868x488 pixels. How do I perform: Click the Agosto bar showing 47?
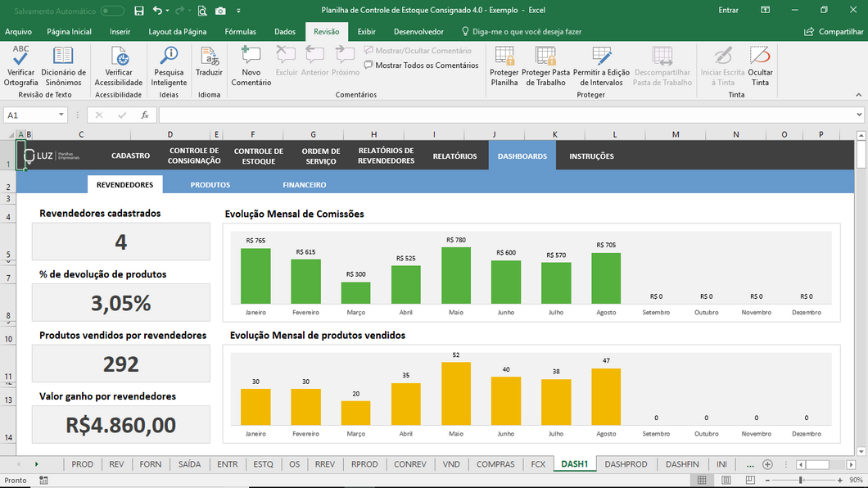606,397
